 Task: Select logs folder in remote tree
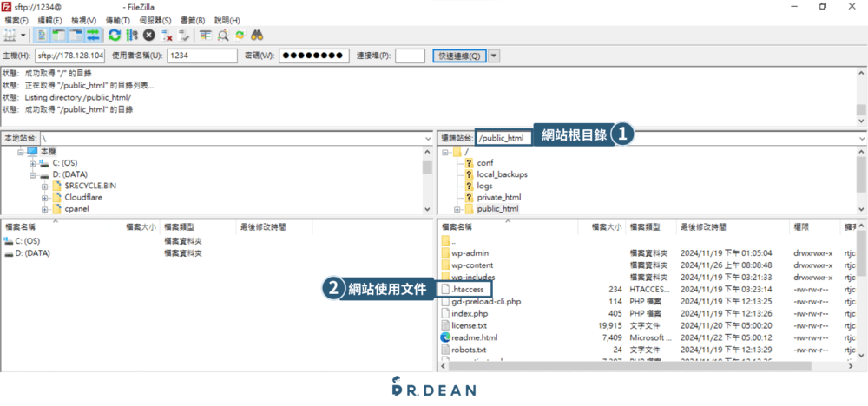(x=484, y=186)
